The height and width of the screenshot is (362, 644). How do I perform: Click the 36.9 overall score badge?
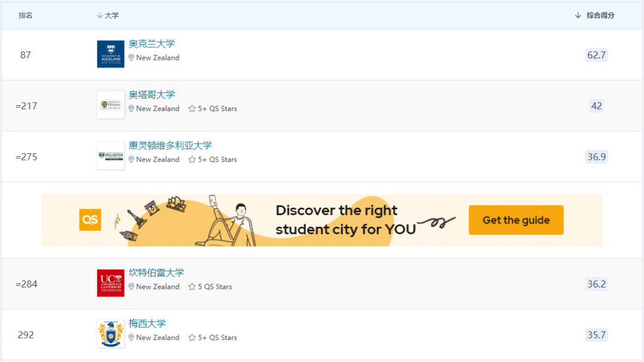pyautogui.click(x=596, y=157)
